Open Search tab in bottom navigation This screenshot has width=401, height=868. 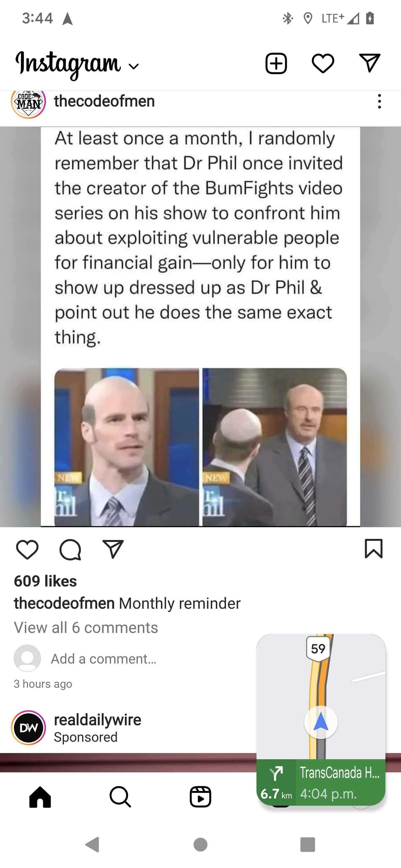pyautogui.click(x=120, y=797)
